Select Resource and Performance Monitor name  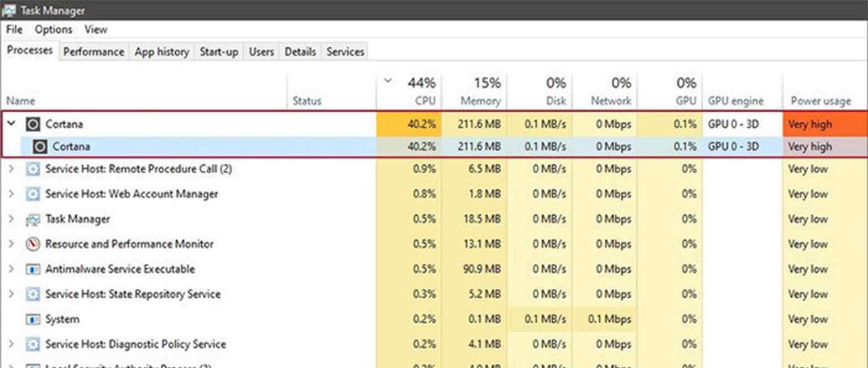click(129, 244)
